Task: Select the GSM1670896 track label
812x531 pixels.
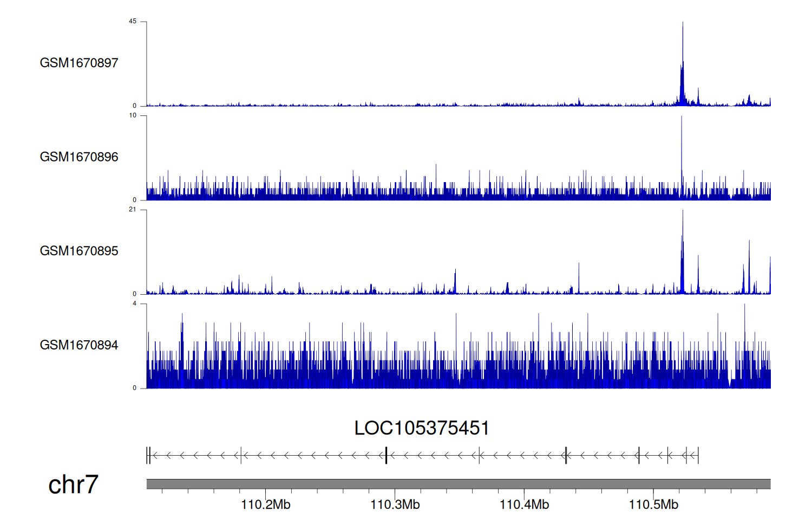Action: point(79,157)
